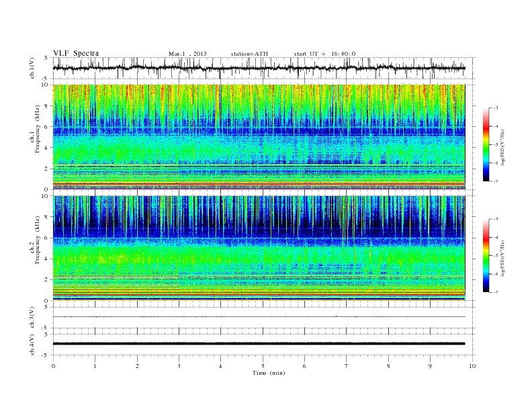Click the "station=ATH" header label
Viewport: 532px width, 411px height.
(249, 54)
